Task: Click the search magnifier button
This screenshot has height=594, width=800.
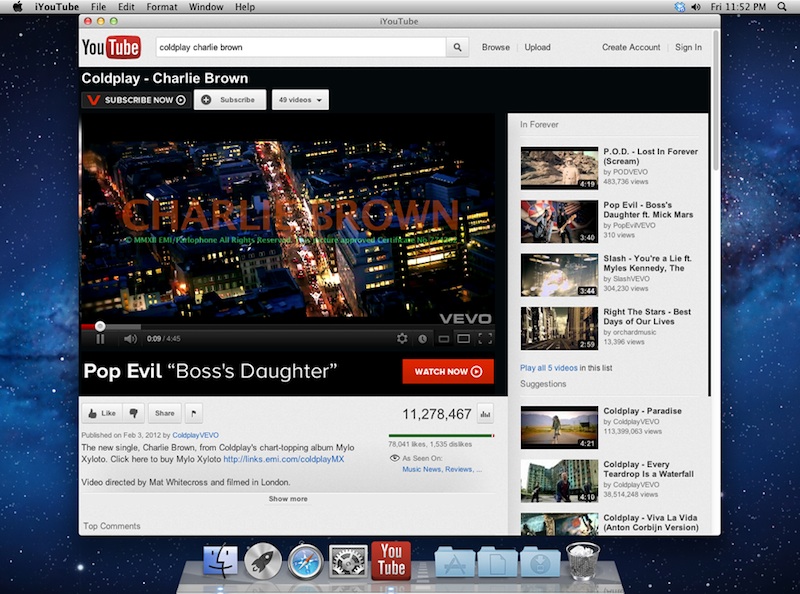Action: coord(458,47)
